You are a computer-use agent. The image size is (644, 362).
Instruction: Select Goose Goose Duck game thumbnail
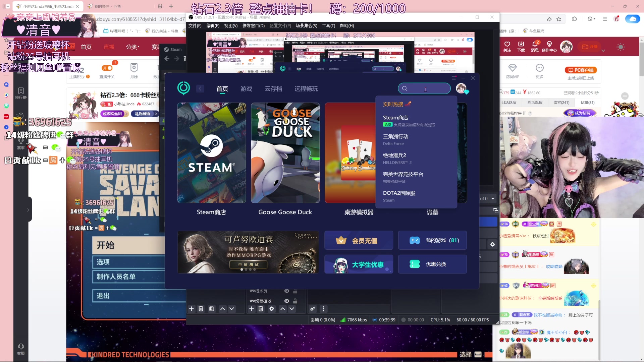[285, 153]
